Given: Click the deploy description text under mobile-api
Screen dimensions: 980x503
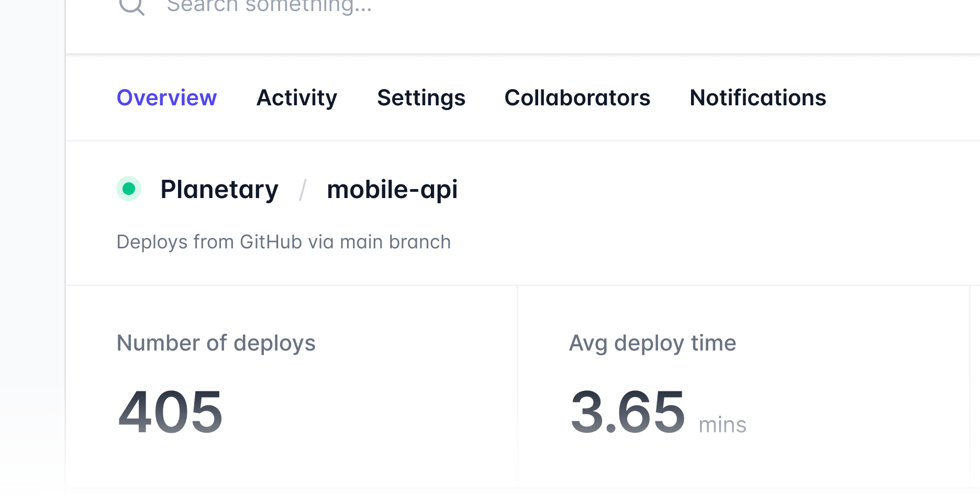Looking at the screenshot, I should coord(283,242).
